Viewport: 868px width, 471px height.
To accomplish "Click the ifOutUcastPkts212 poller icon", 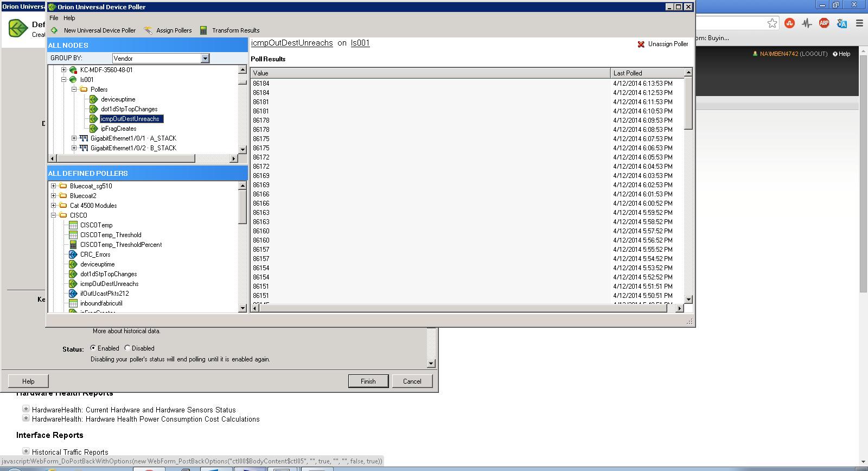I will pos(73,294).
